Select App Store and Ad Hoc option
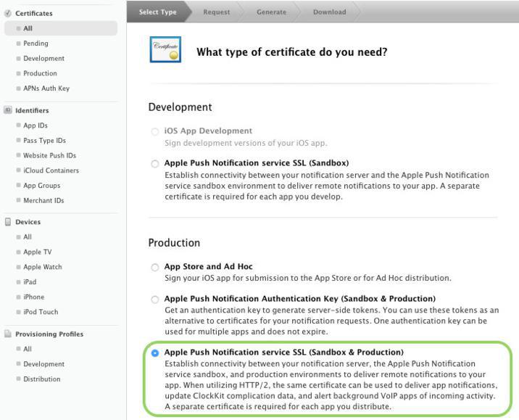Image resolution: width=519 pixels, height=420 pixels. 154,268
